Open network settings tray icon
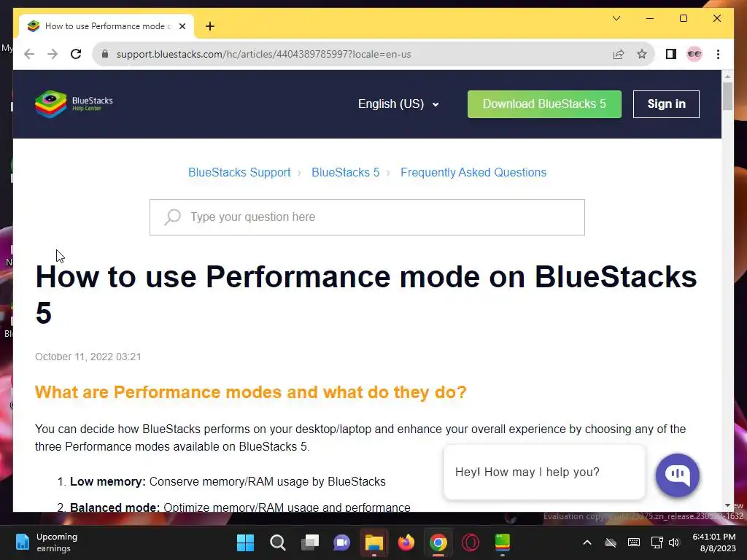The height and width of the screenshot is (560, 747). [657, 542]
